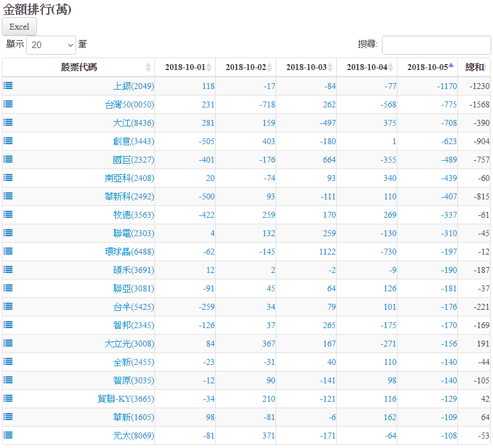Image resolution: width=493 pixels, height=448 pixels.
Task: Sort by the 總和 column header
Action: [475, 68]
